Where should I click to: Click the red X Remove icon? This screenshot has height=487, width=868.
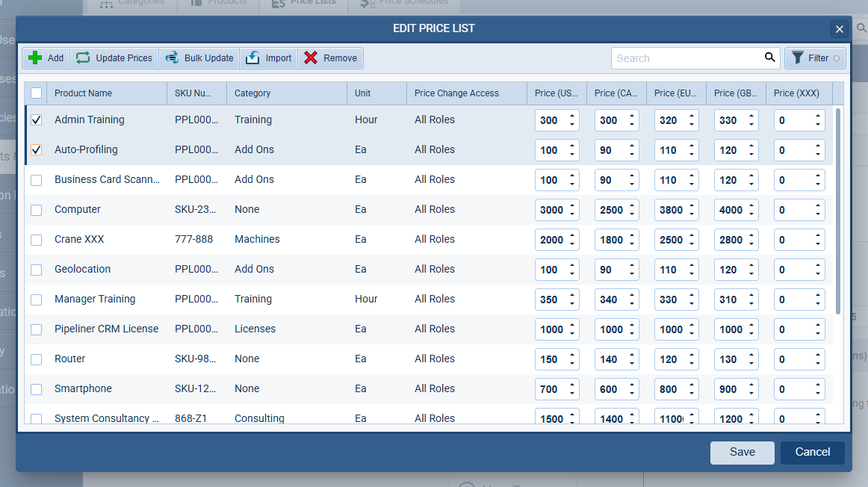point(311,58)
